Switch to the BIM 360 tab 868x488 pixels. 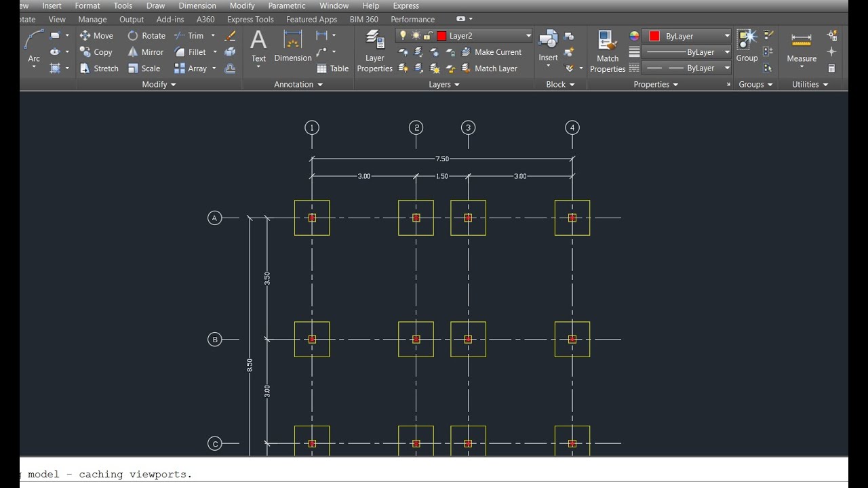(364, 20)
